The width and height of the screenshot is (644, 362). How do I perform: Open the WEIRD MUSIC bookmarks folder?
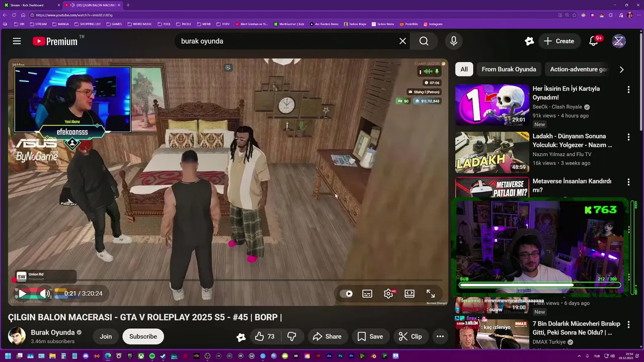coord(139,24)
